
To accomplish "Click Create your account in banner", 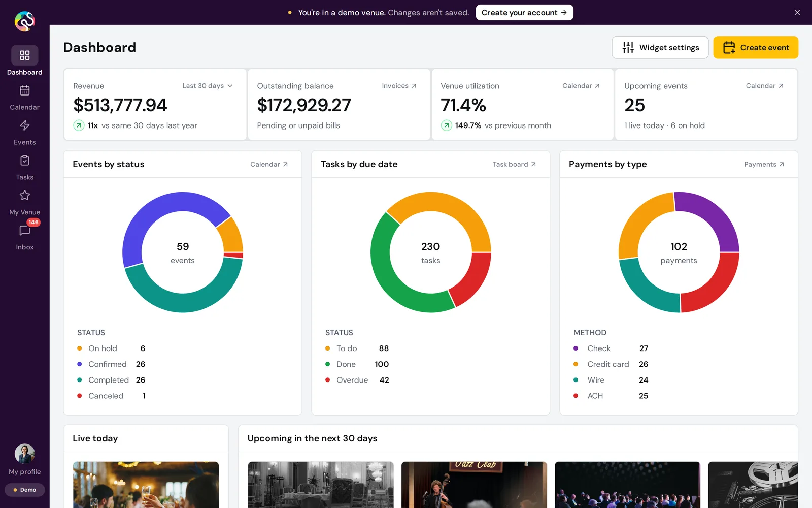I will [x=524, y=12].
